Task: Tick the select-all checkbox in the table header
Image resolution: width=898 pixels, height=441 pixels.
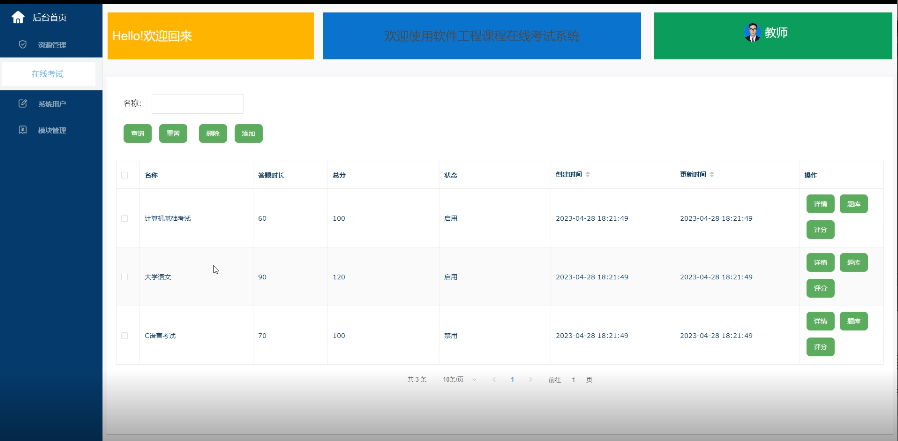Action: pyautogui.click(x=124, y=175)
